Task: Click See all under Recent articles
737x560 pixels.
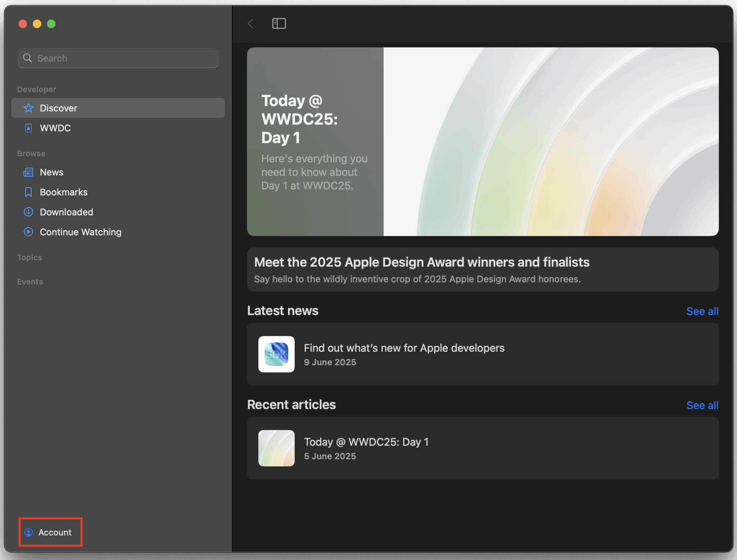Action: tap(702, 405)
